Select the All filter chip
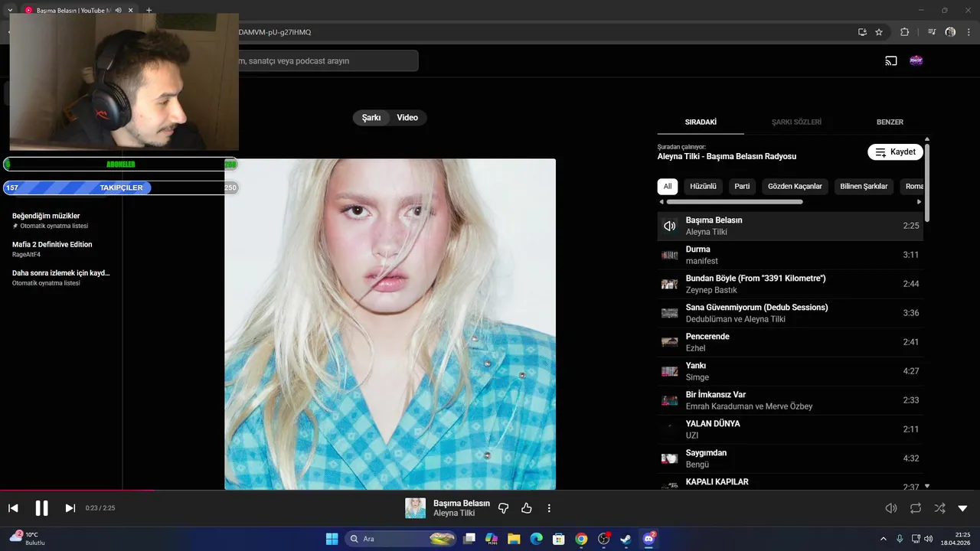This screenshot has width=980, height=551. [x=668, y=186]
